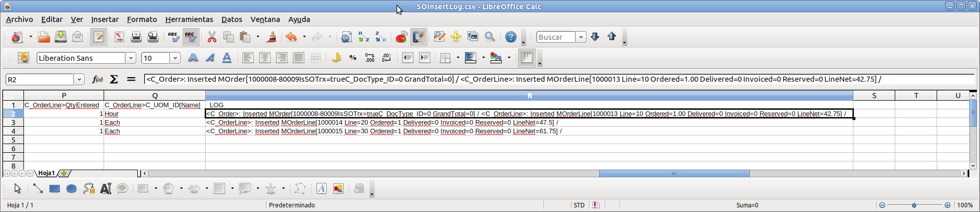
Task: Open the Formato menu
Action: 142,19
